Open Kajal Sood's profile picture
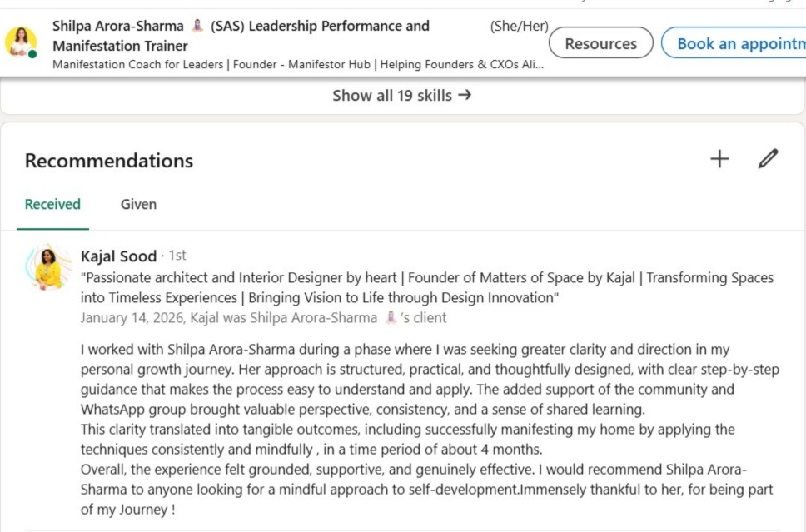806x532 pixels. pos(48,268)
